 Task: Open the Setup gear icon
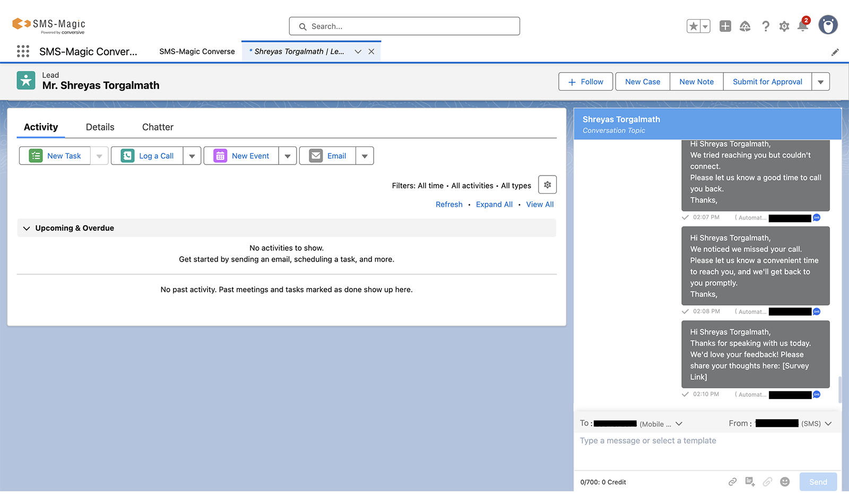tap(784, 26)
